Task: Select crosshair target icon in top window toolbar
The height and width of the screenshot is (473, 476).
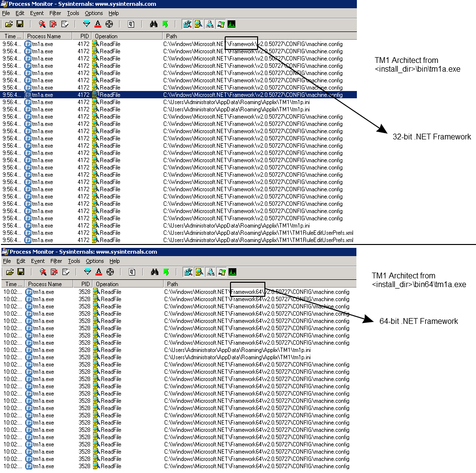Action: (x=109, y=24)
